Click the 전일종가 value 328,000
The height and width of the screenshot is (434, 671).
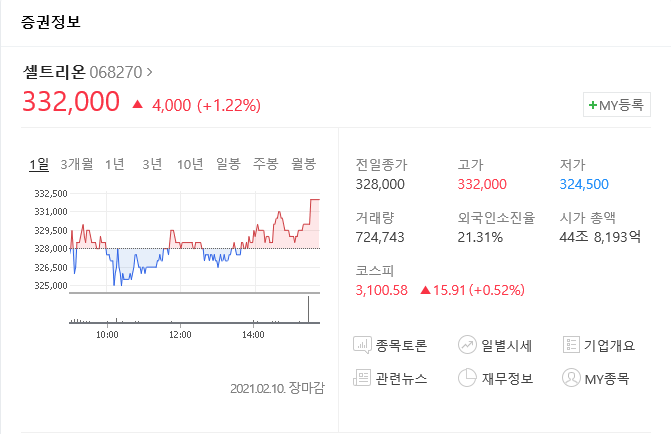pos(380,184)
